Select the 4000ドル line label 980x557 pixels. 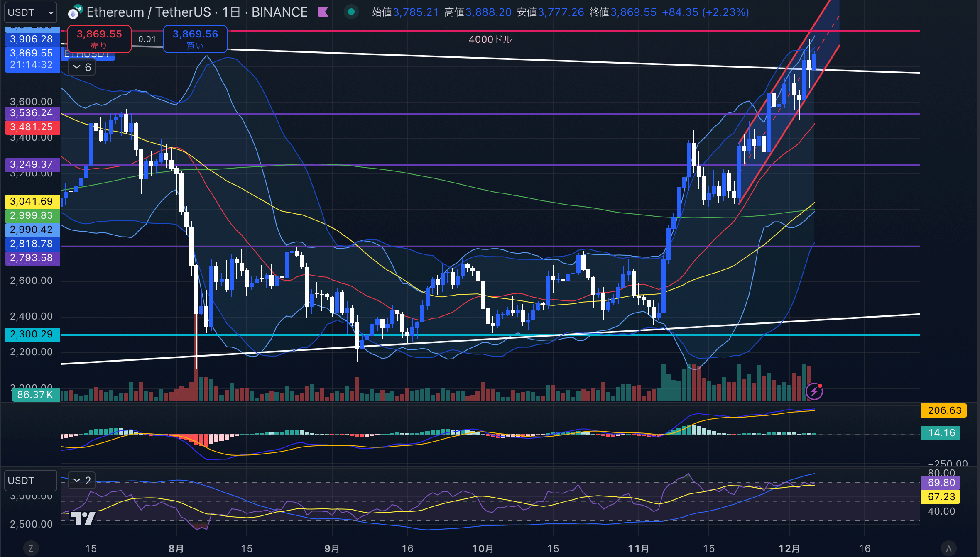490,39
